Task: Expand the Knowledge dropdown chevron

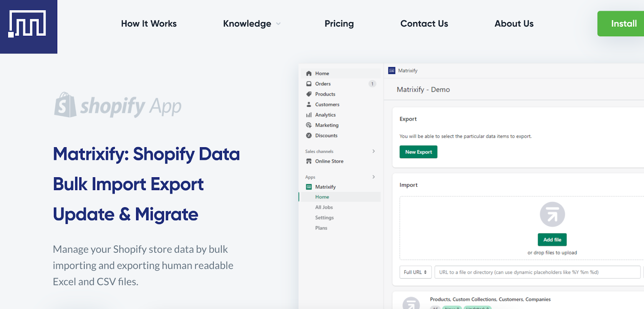Action: pyautogui.click(x=278, y=24)
